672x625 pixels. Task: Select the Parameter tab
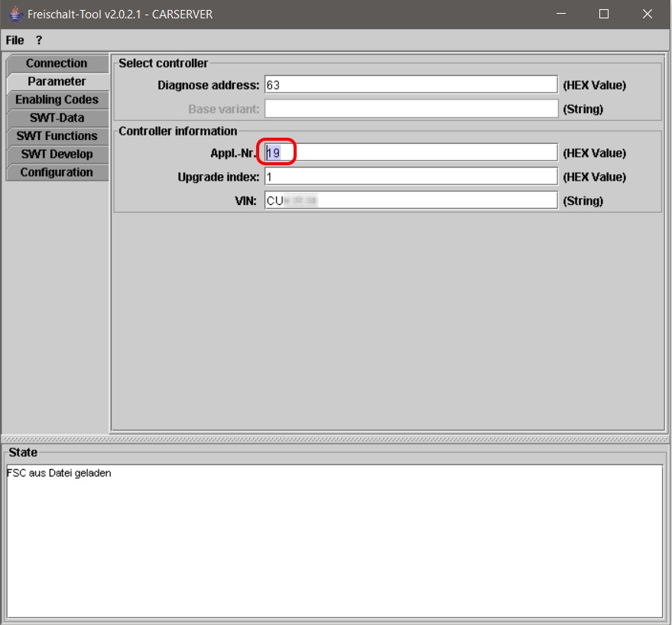[x=57, y=82]
